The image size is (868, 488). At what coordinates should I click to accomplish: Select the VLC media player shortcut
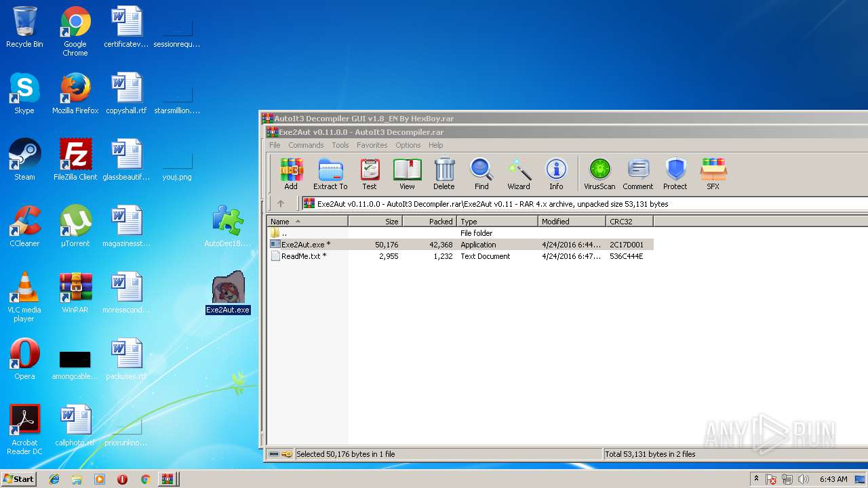click(24, 297)
